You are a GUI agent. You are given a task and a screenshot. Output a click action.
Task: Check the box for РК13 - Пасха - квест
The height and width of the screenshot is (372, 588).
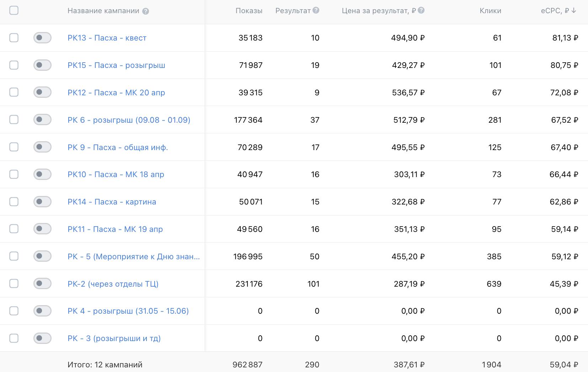14,38
